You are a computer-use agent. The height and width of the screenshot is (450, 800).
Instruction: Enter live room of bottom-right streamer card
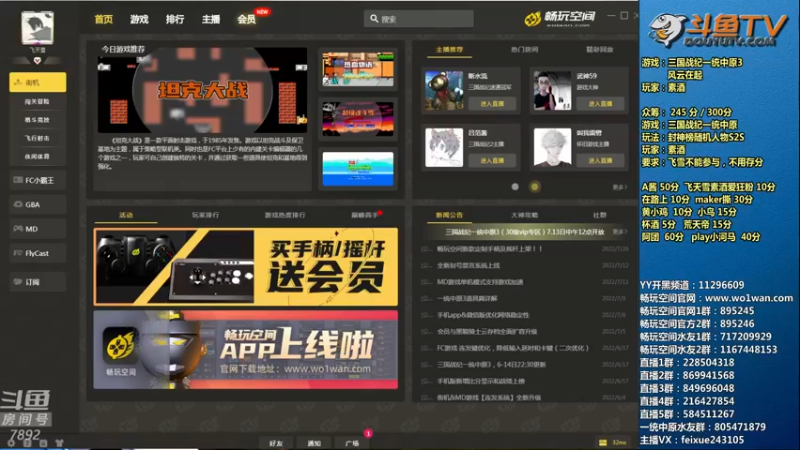point(600,160)
